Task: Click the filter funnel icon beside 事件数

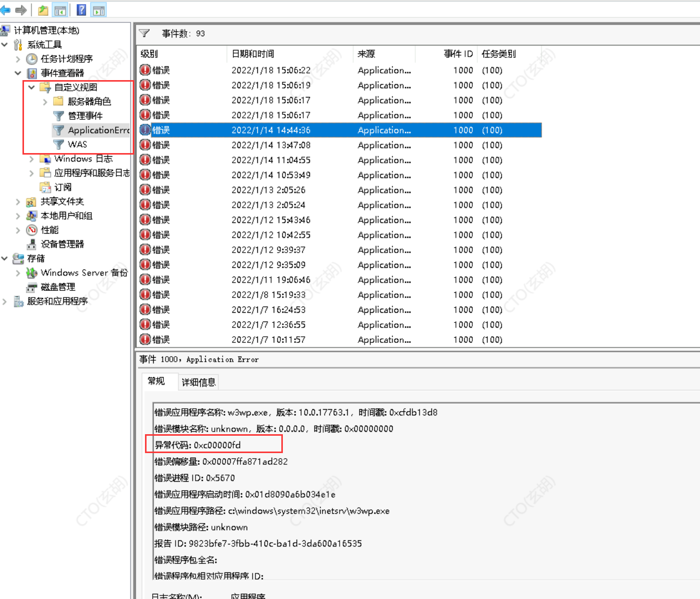Action: (x=144, y=34)
